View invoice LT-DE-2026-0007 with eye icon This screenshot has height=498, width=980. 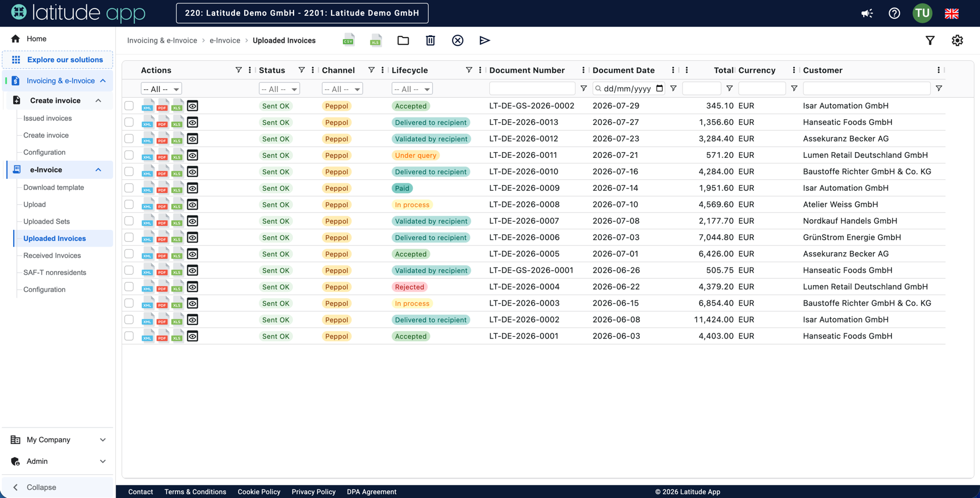pyautogui.click(x=192, y=221)
